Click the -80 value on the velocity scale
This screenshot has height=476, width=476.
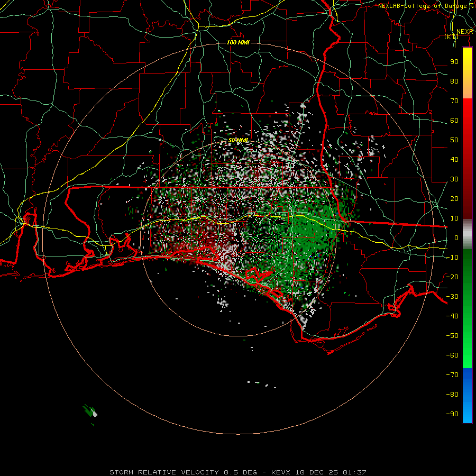coord(452,395)
